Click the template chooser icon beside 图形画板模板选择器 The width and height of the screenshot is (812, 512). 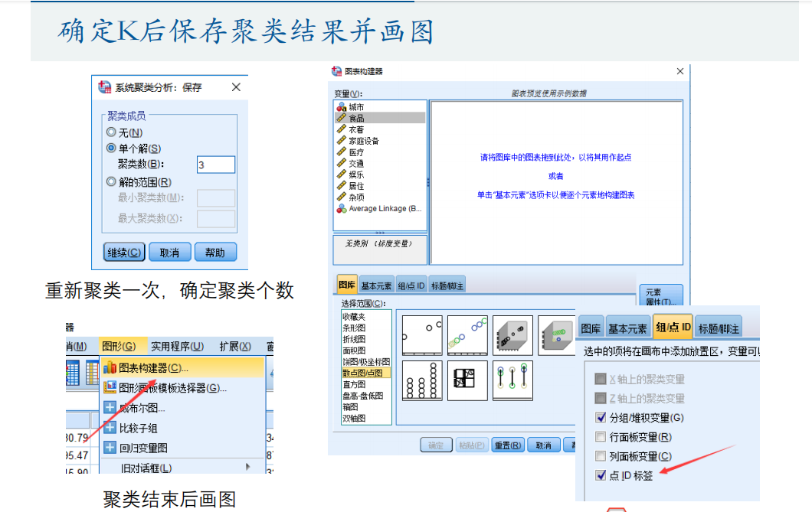(x=110, y=387)
